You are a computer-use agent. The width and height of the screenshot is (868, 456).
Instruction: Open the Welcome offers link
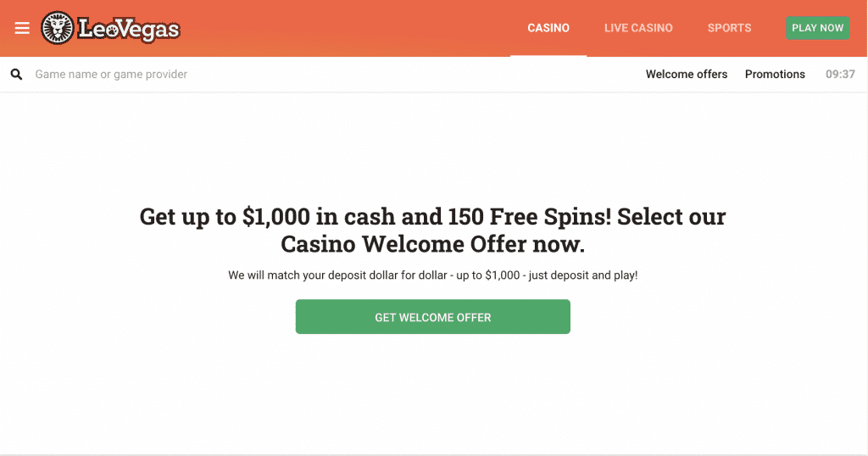coord(687,74)
